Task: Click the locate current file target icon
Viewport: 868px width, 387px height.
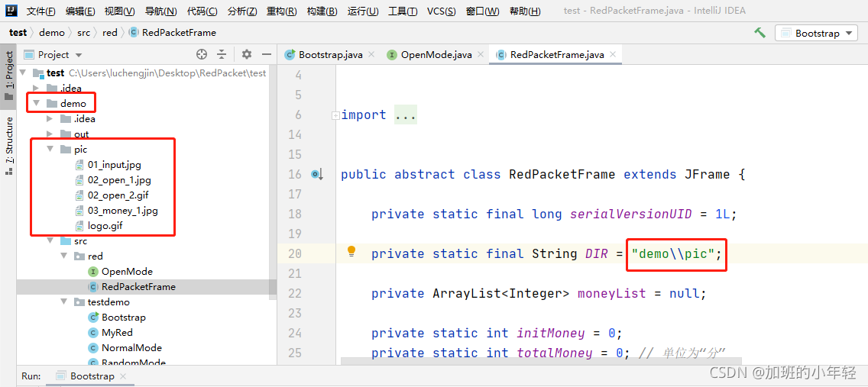Action: (x=202, y=54)
